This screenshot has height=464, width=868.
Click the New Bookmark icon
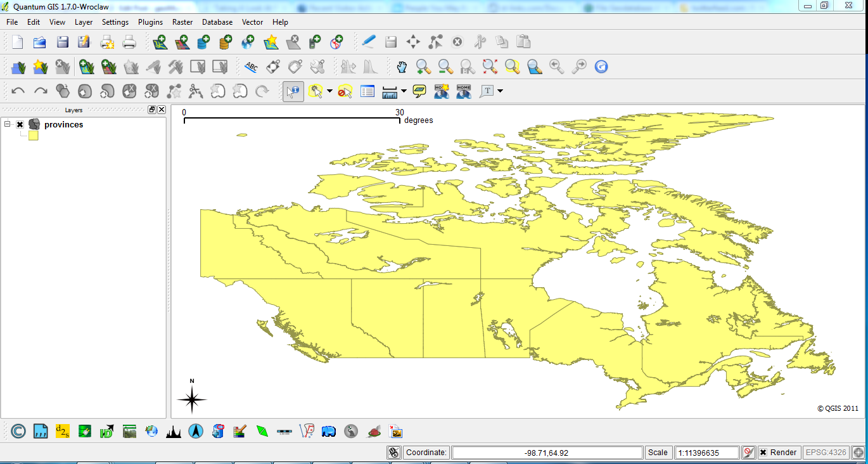click(x=442, y=91)
